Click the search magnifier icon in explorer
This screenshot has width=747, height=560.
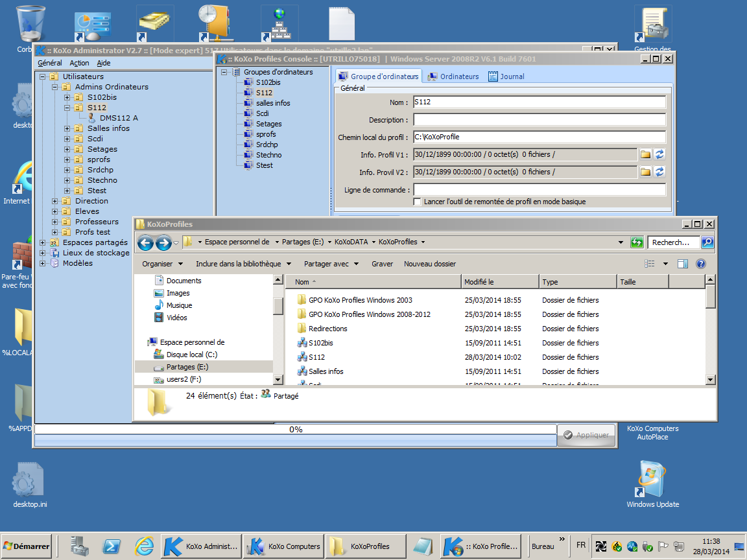pyautogui.click(x=707, y=242)
